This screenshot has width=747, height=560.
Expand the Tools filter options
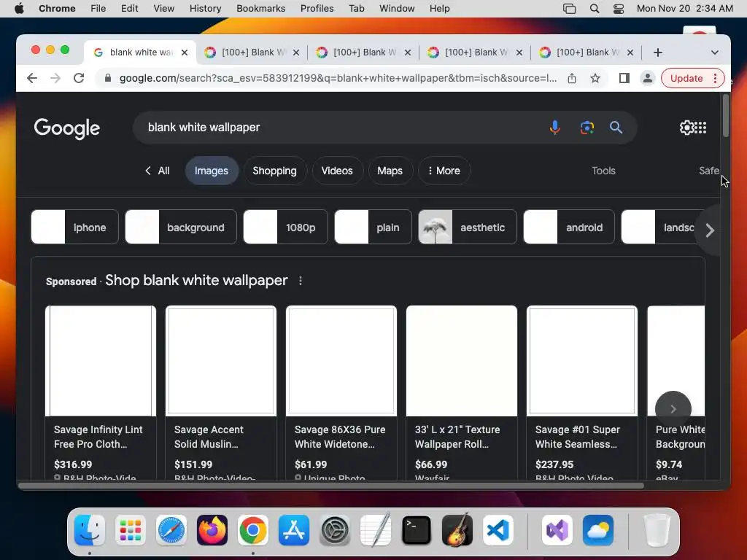click(603, 171)
